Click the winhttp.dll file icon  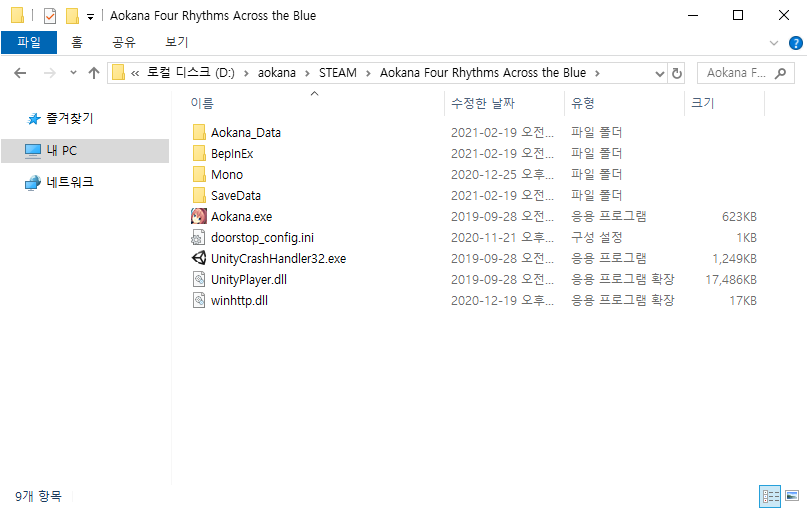tap(199, 300)
